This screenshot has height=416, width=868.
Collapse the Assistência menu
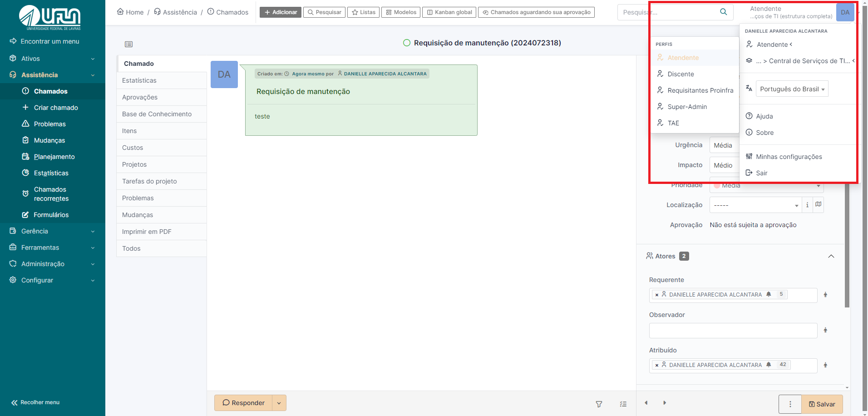click(x=53, y=75)
